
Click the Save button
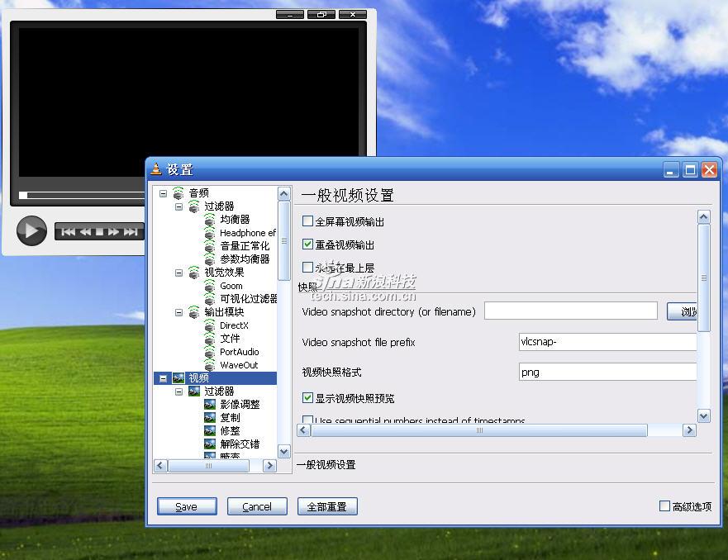187,506
